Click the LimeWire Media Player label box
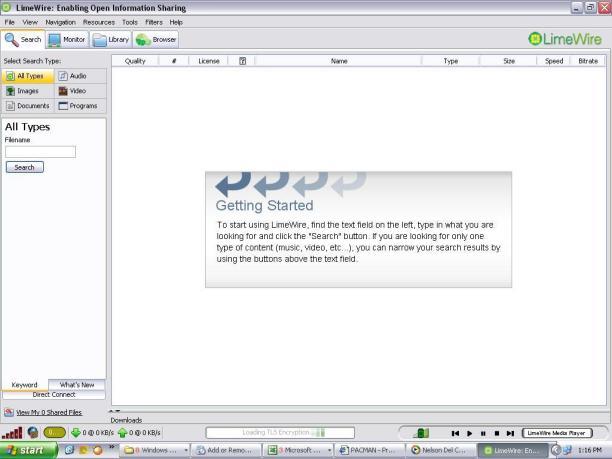 (x=557, y=433)
